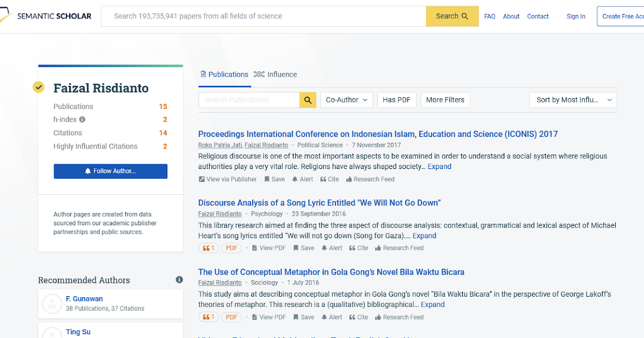Screen dimensions: 644x338
Task: Open author profile of F. Gunawan
Action: (84, 298)
